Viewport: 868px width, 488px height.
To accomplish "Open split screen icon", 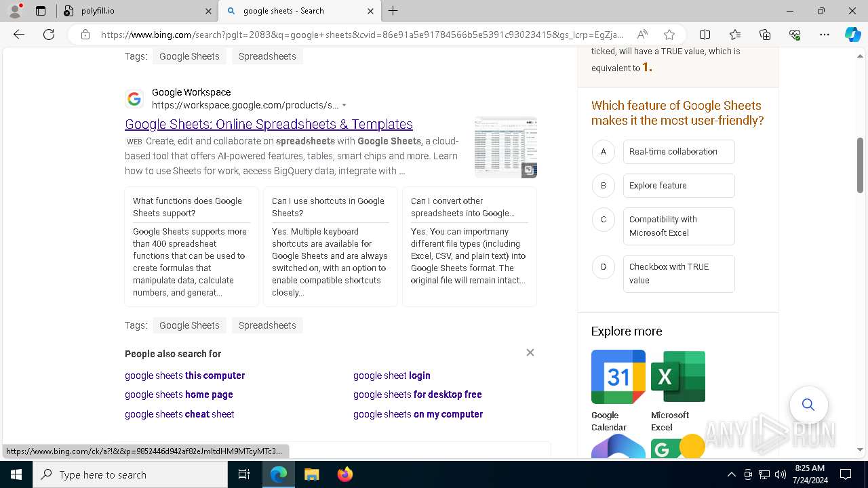I will pyautogui.click(x=705, y=35).
